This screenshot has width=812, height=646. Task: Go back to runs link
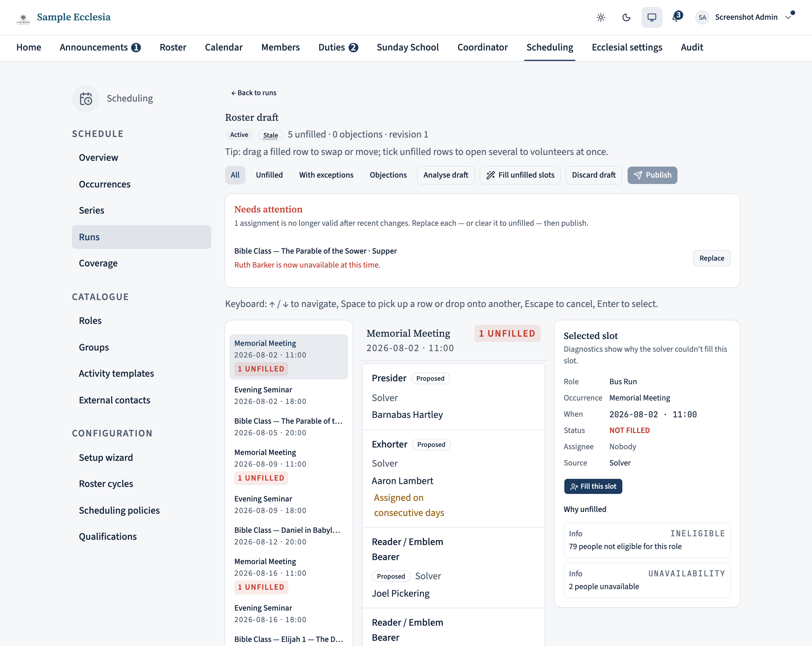[253, 93]
